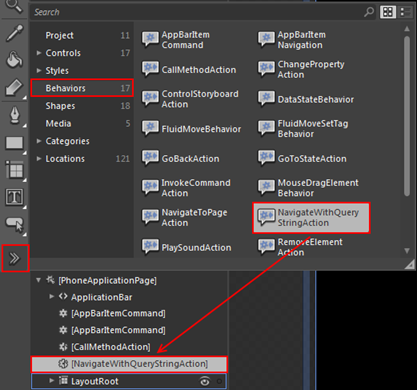The image size is (417, 390).
Task: Select the Button control tool
Action: [x=14, y=224]
